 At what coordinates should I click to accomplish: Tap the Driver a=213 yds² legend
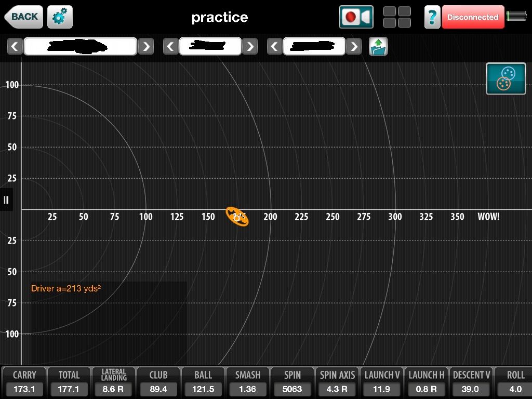coord(66,288)
